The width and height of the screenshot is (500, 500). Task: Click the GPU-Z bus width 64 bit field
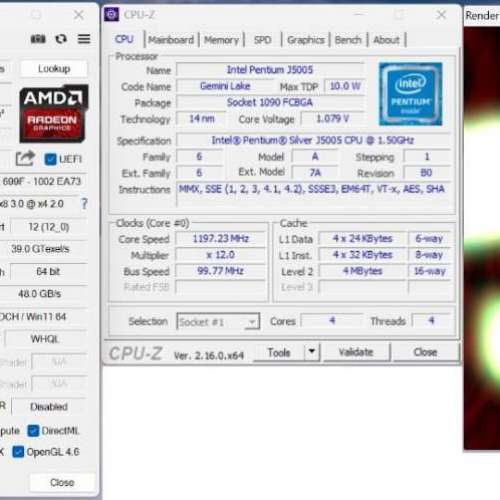49,272
